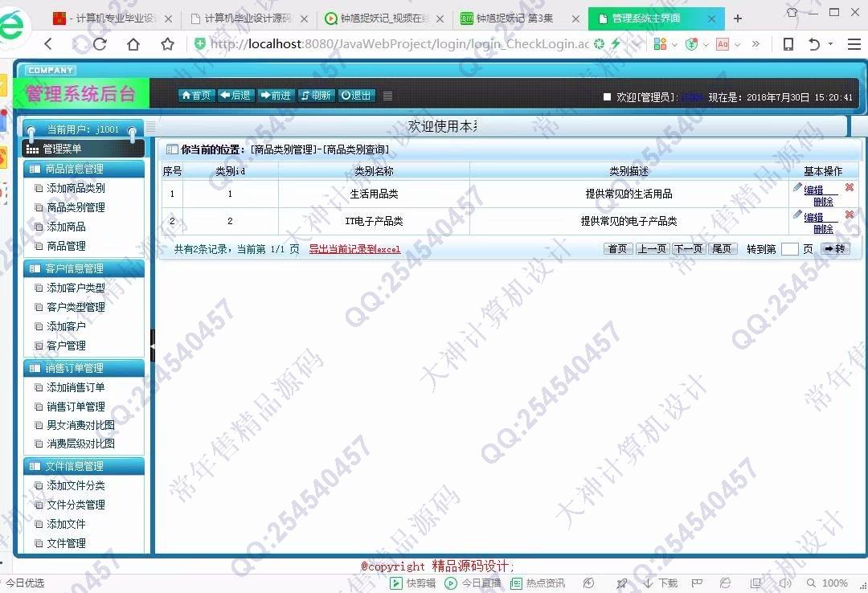Collapse the 文件信息管理 menu section
868x593 pixels.
coord(84,466)
